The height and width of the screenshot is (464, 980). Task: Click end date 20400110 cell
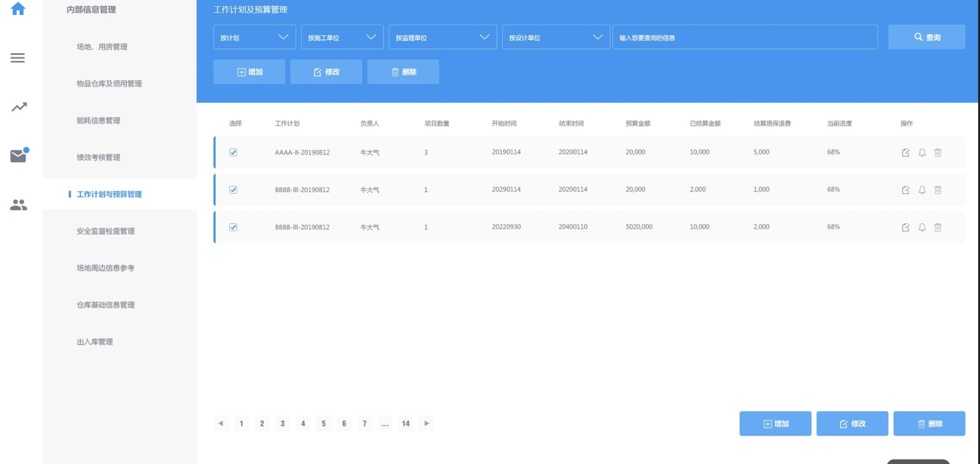coord(573,227)
